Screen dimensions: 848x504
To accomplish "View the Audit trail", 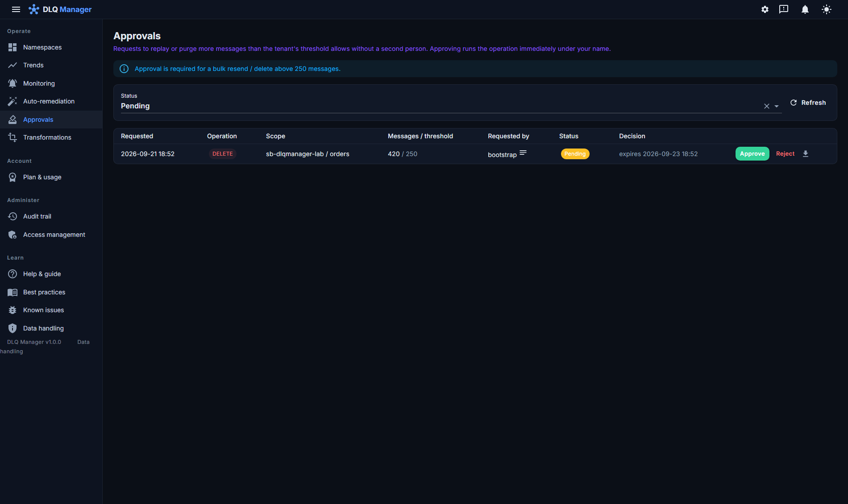I will [x=51, y=216].
